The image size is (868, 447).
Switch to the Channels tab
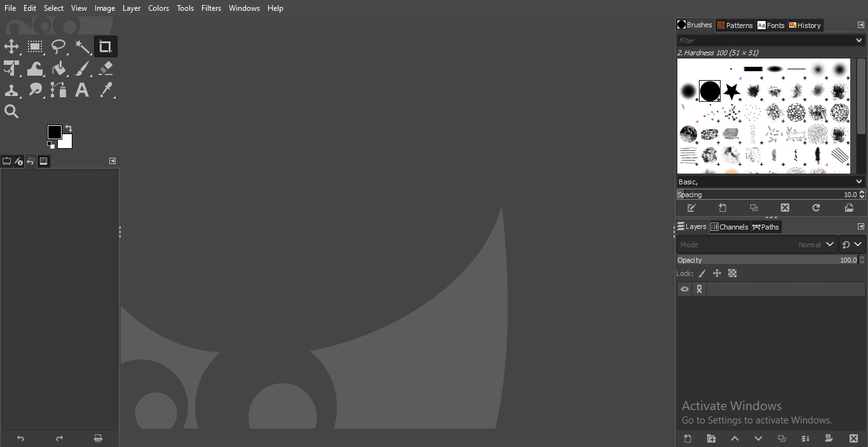[729, 227]
